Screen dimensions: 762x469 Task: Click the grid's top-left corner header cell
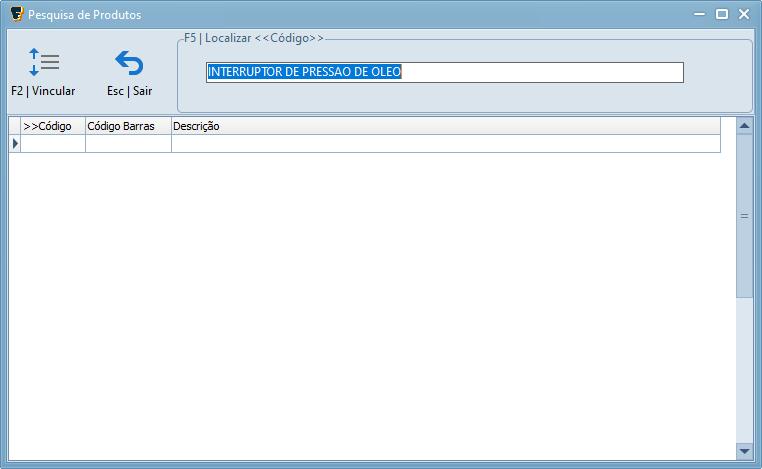click(x=15, y=126)
